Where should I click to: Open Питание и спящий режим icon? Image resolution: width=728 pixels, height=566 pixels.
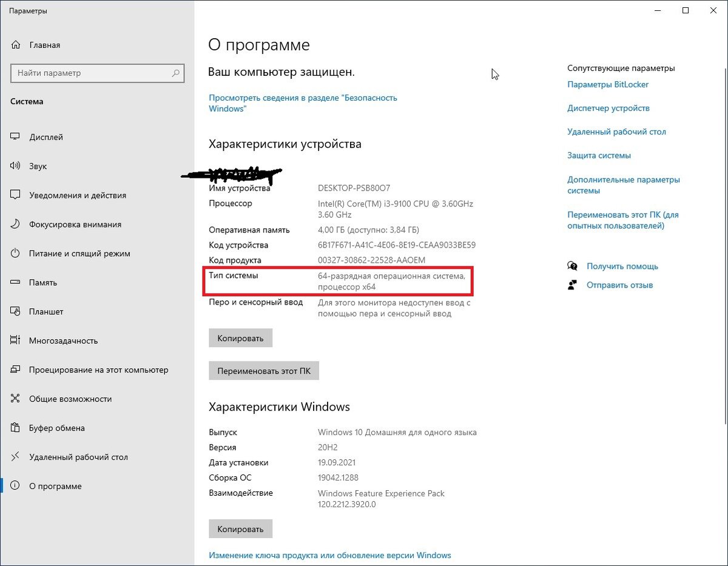(x=15, y=253)
